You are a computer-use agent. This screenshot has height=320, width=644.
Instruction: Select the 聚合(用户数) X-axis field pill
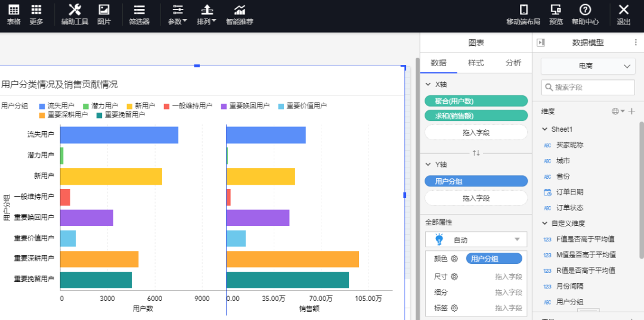tap(476, 101)
